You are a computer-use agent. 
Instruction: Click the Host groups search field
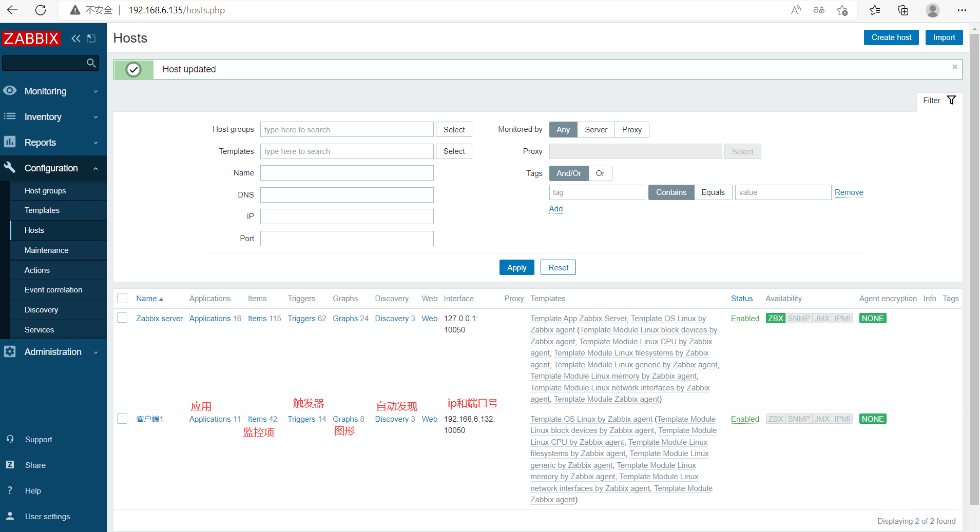pos(347,129)
